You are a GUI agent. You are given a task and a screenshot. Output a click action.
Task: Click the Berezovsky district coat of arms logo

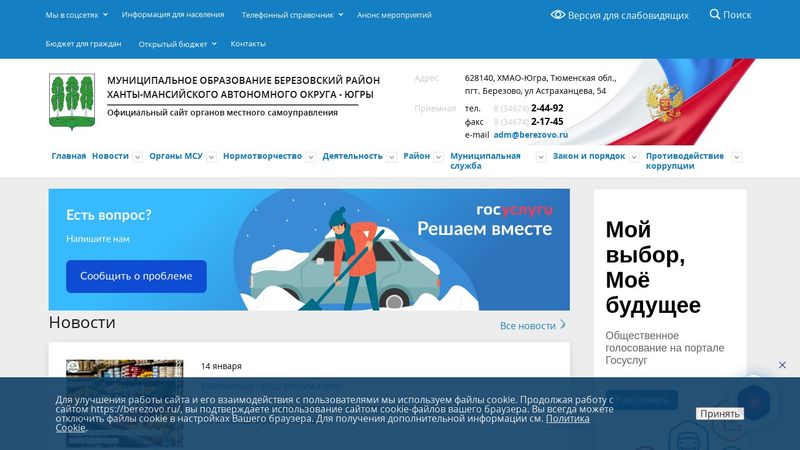point(72,102)
